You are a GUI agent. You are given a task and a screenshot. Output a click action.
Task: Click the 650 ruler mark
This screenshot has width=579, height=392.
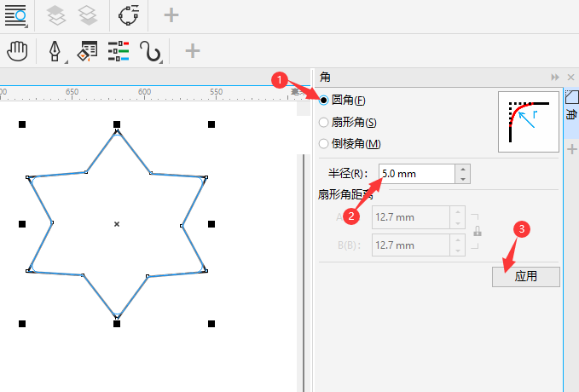coord(72,91)
